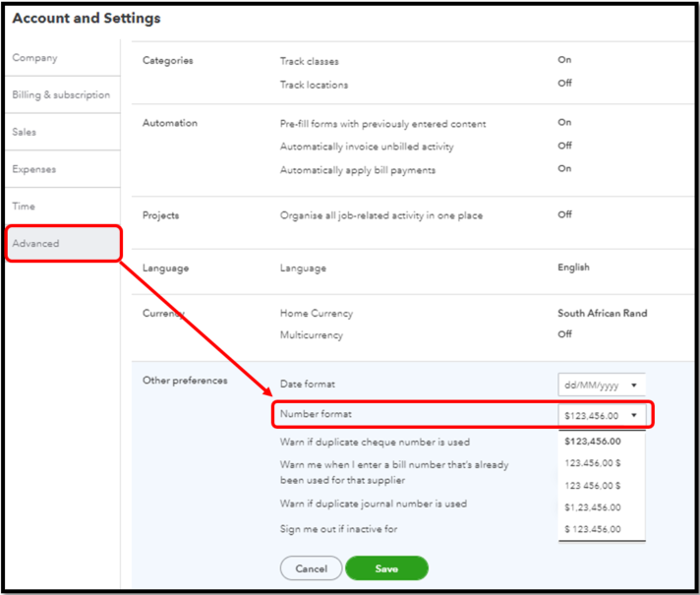The height and width of the screenshot is (595, 700).
Task: Choose the $1,23,456.00 format option
Action: tap(593, 507)
